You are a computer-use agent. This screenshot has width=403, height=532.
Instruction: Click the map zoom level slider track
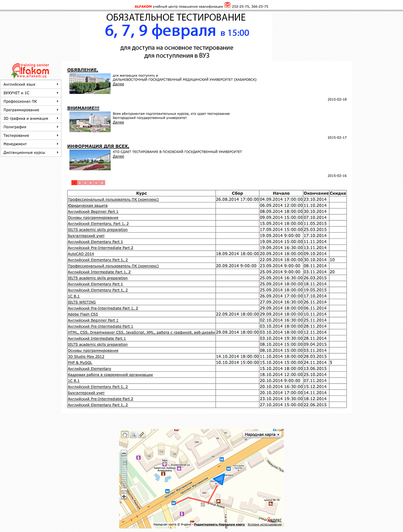click(124, 474)
